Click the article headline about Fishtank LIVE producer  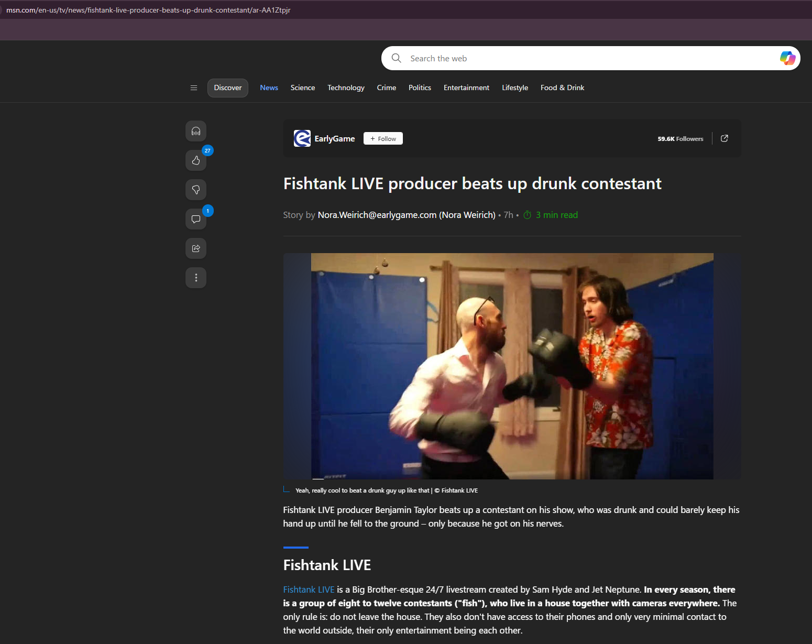point(473,184)
